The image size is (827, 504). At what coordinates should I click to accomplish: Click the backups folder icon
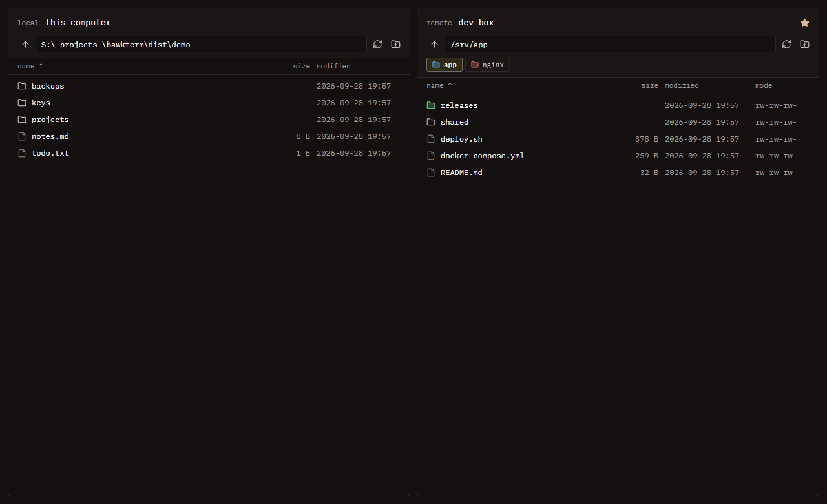[22, 86]
